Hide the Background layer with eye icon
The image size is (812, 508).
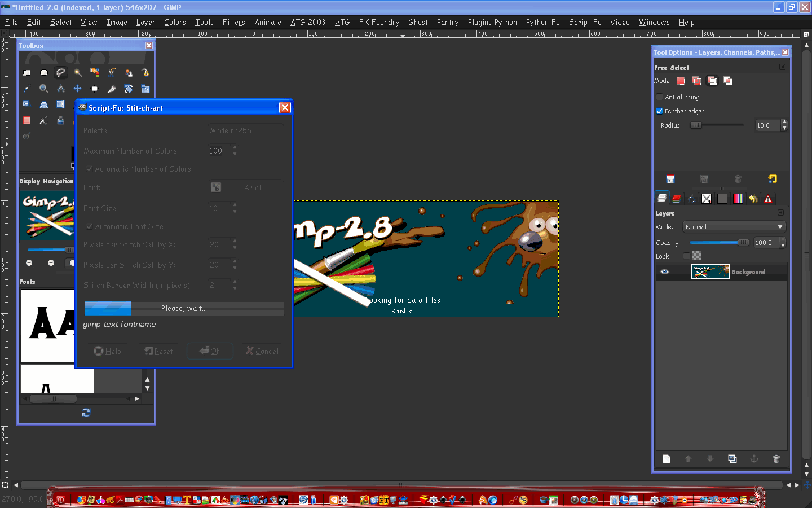point(665,271)
